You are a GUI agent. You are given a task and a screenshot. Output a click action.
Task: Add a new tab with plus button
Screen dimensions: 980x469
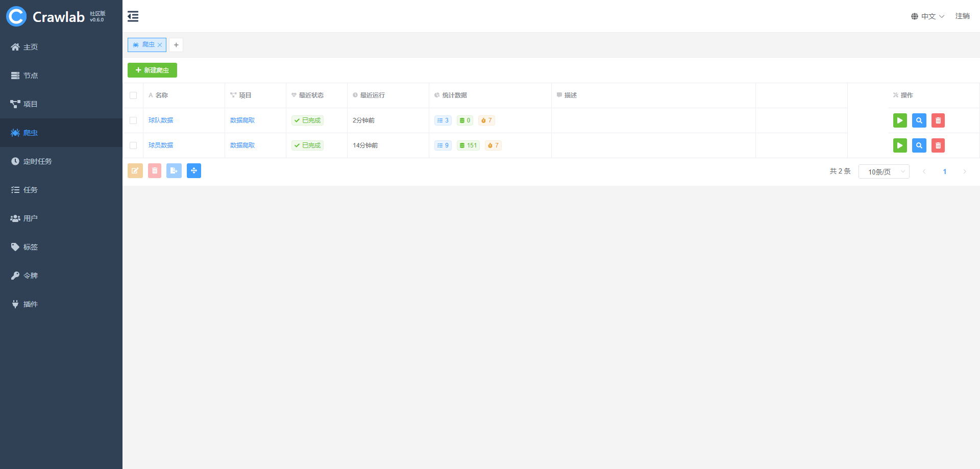click(176, 45)
